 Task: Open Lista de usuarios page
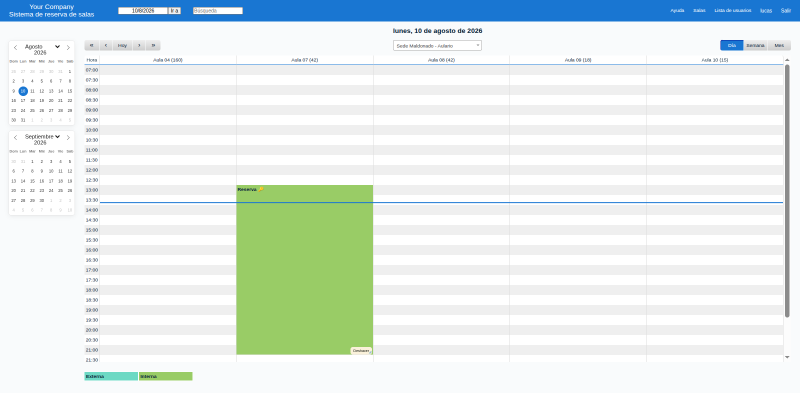pyautogui.click(x=733, y=10)
